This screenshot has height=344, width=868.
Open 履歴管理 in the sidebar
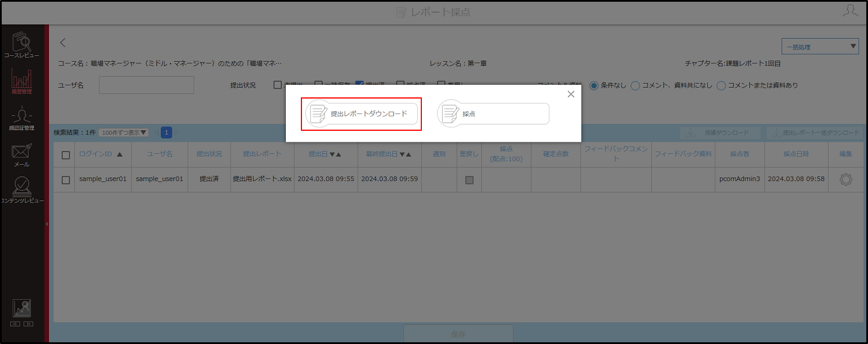[x=22, y=81]
